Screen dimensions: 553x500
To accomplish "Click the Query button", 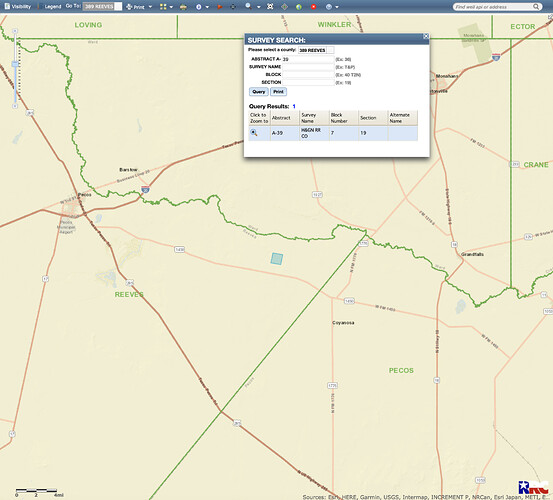I will click(x=259, y=92).
